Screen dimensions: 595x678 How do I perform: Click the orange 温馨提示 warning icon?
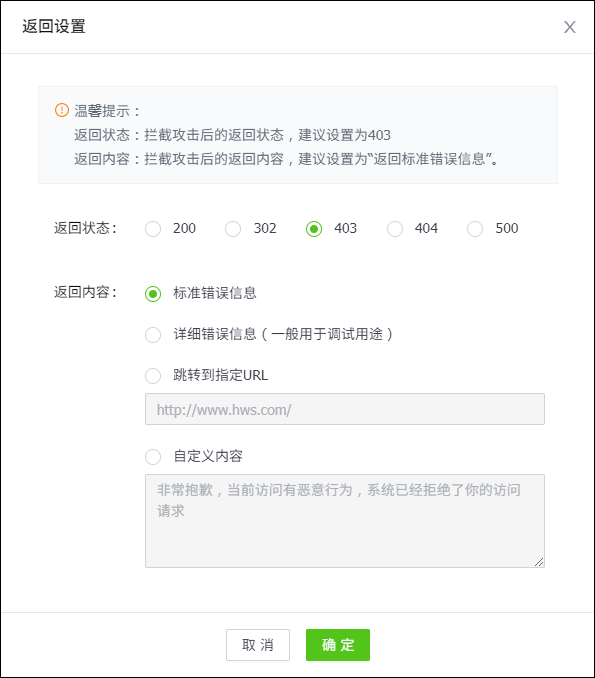pyautogui.click(x=62, y=110)
